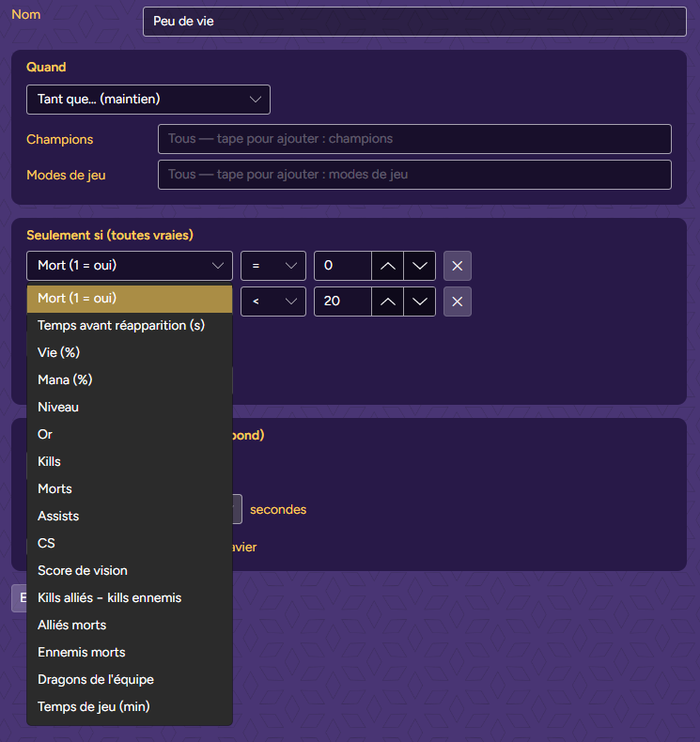Choose 'Ennemis morts' from the list

(x=130, y=652)
